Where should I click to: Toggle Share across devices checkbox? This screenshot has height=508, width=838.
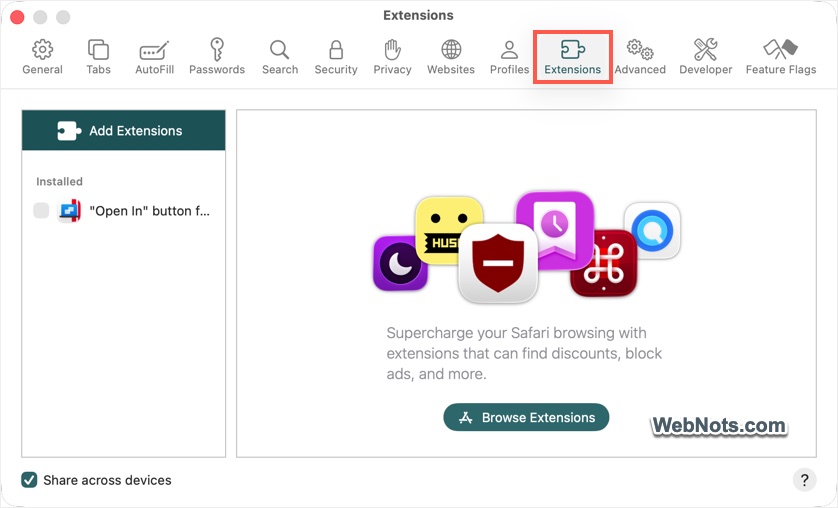tap(29, 480)
